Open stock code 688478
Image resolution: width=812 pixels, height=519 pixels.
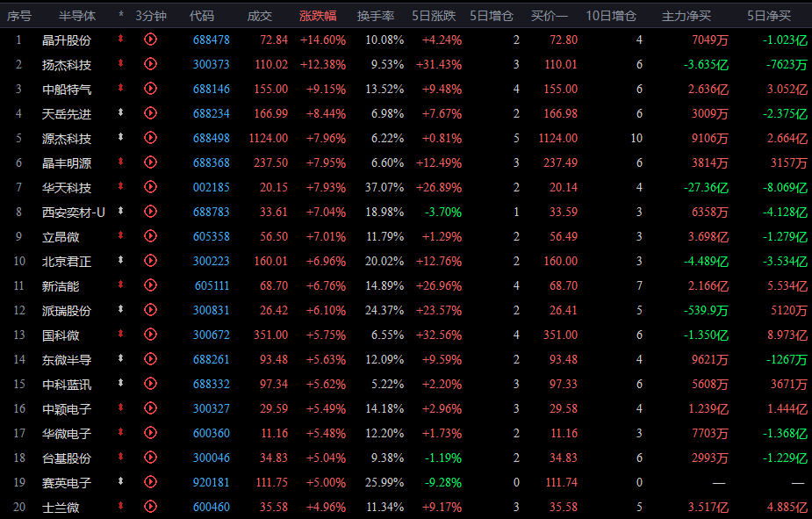[x=212, y=40]
